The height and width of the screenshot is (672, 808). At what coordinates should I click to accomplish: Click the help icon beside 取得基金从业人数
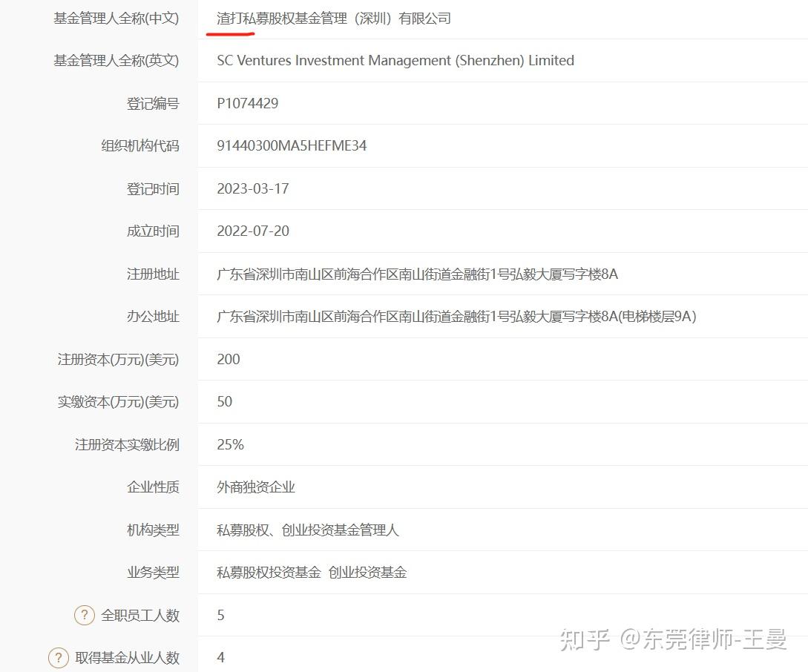[58, 658]
